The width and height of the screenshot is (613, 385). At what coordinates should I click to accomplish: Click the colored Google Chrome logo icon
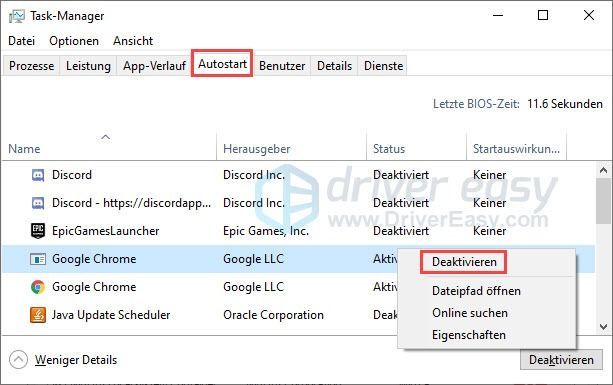[38, 287]
